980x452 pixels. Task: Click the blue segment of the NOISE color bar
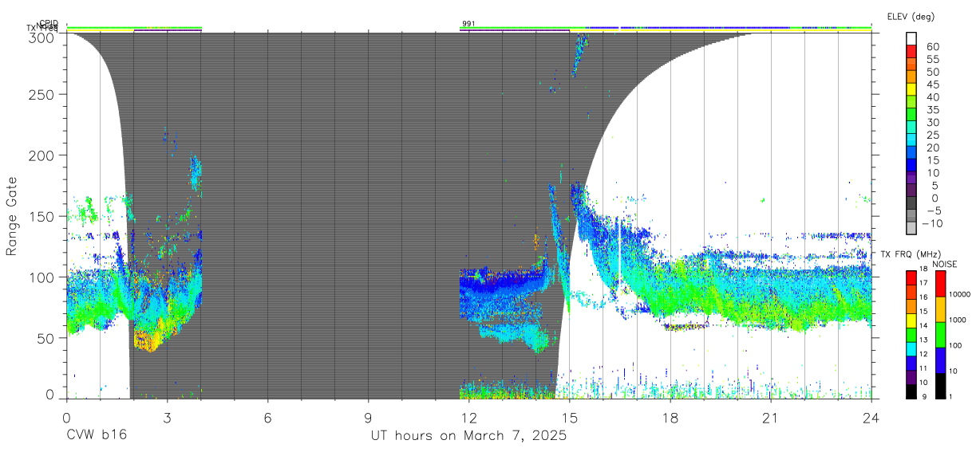pyautogui.click(x=939, y=360)
